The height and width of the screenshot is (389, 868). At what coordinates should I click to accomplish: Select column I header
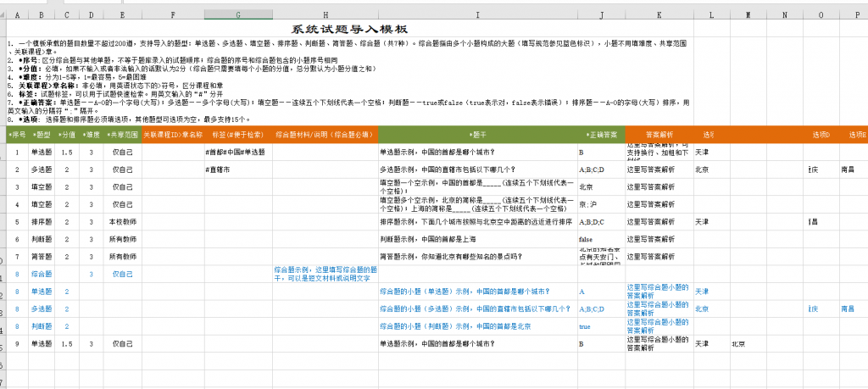click(x=478, y=15)
